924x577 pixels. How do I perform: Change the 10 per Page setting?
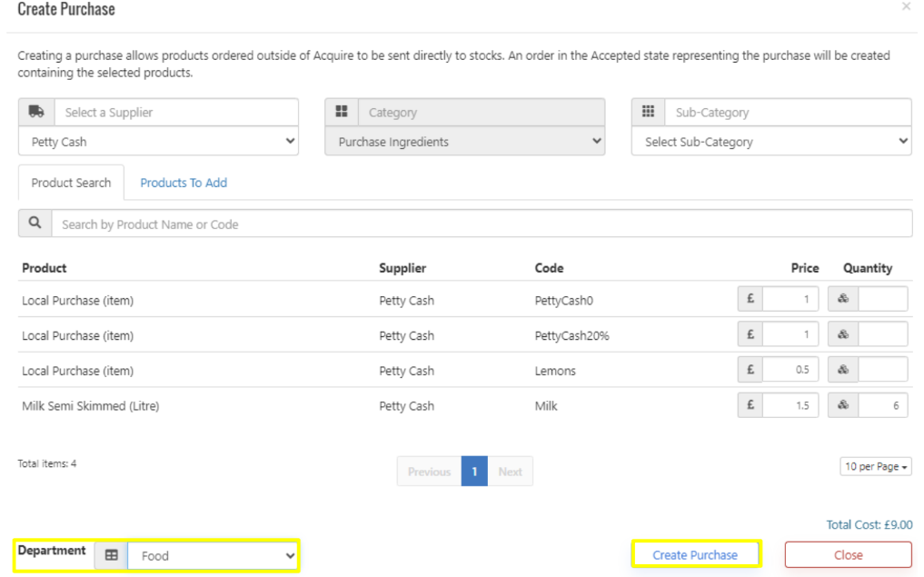click(876, 466)
